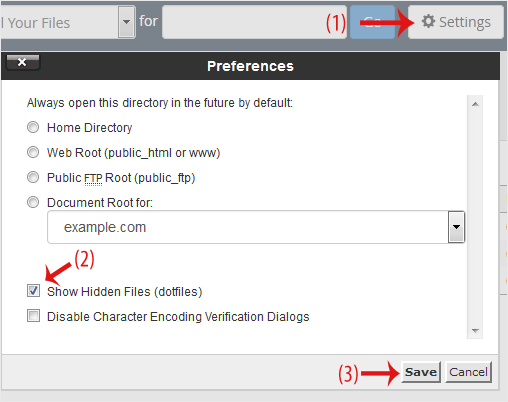
Task: Close the Preferences dialog with X
Action: click(23, 62)
